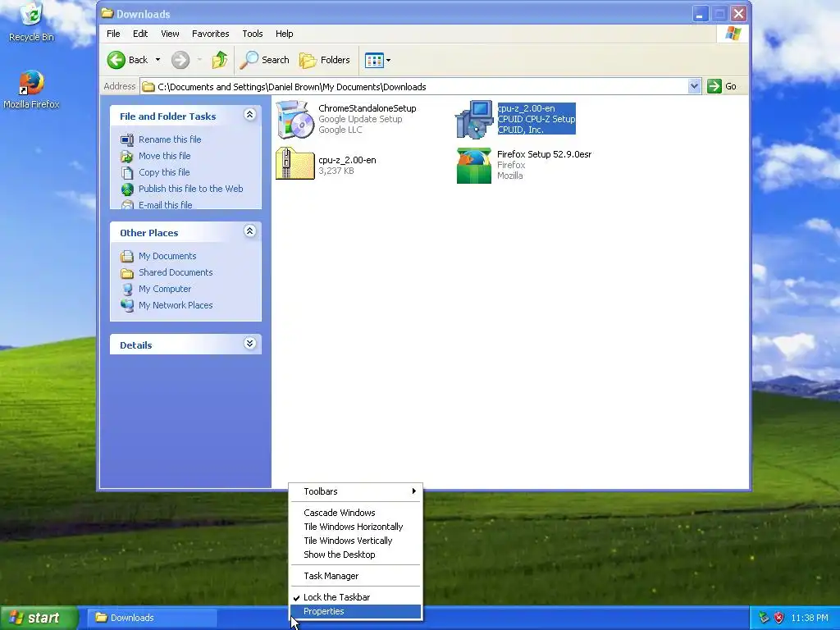Click the safely remove hardware tray icon
Viewport: 840px width, 630px height.
click(764, 618)
